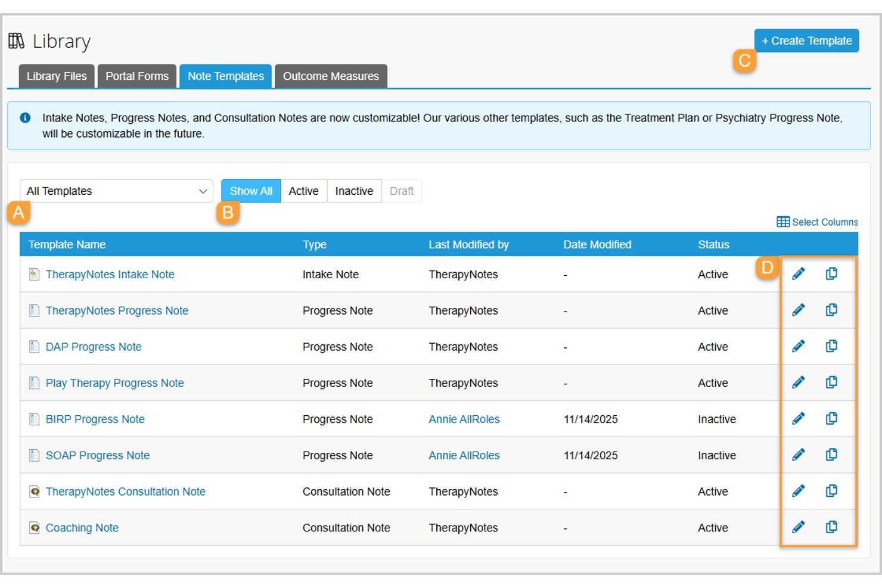Open the All Templates dropdown
Screen dimensions: 882x588
click(x=117, y=191)
